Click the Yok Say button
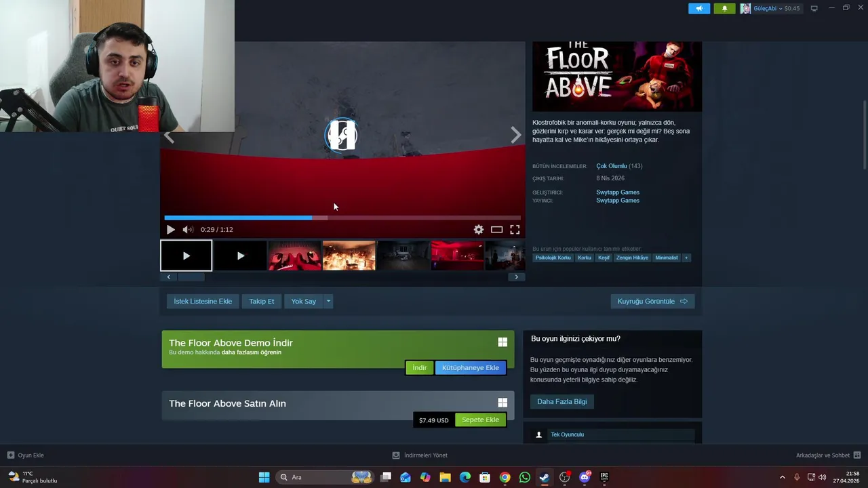868x488 pixels. 304,301
